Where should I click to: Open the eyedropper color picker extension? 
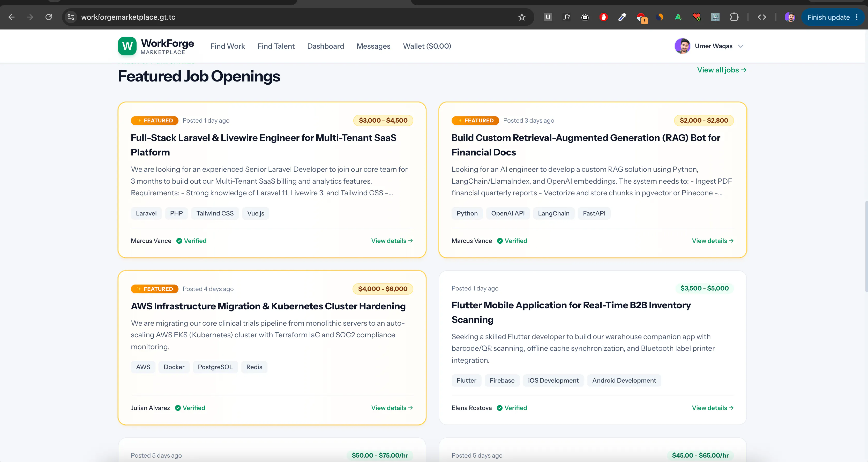coord(622,17)
